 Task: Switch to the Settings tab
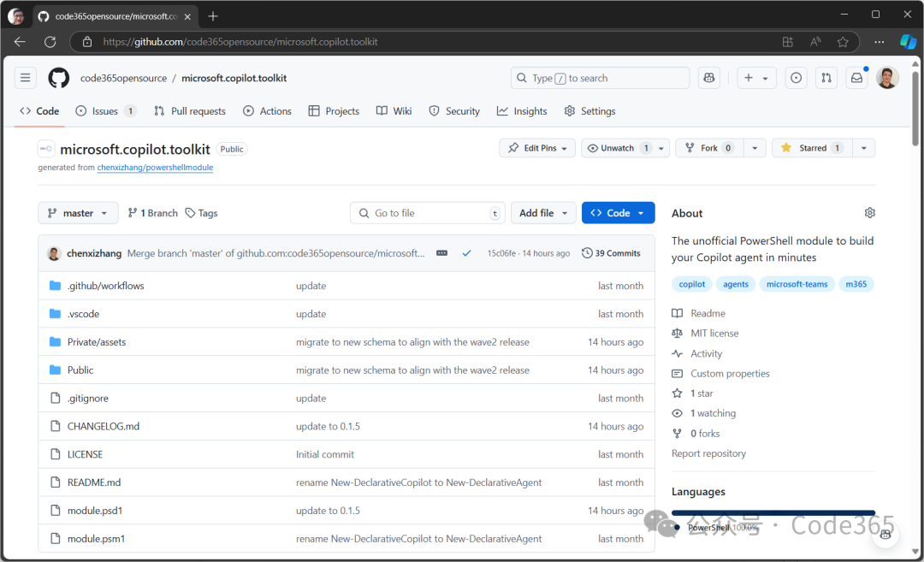[x=589, y=111]
